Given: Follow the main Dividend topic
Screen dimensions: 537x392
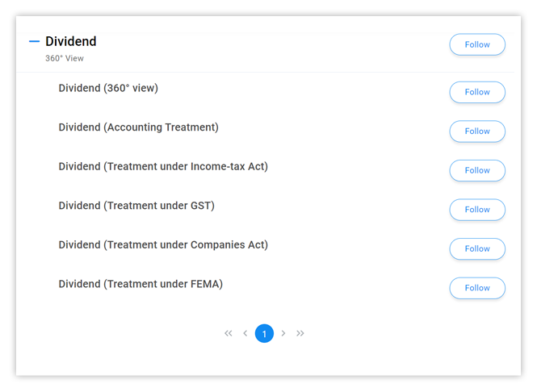Looking at the screenshot, I should tap(477, 45).
